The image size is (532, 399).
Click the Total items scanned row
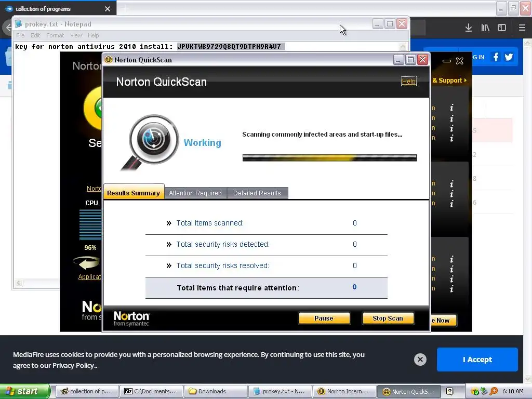click(x=267, y=223)
